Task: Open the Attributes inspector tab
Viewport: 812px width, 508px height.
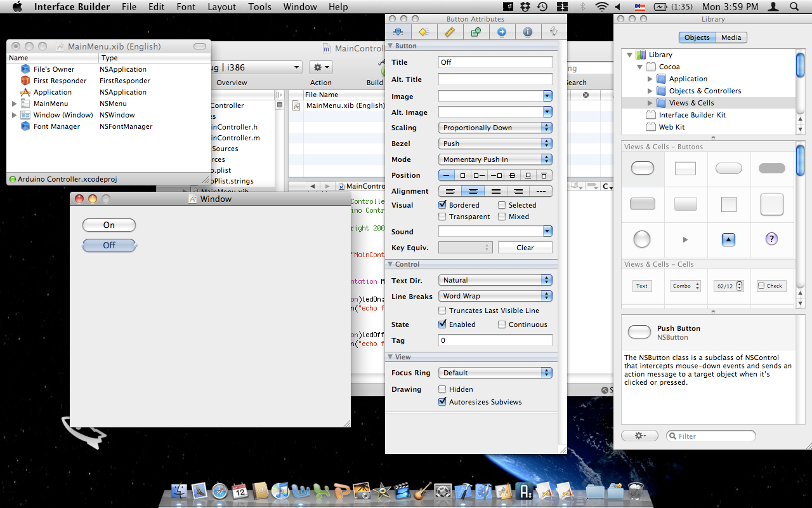Action: [x=398, y=32]
